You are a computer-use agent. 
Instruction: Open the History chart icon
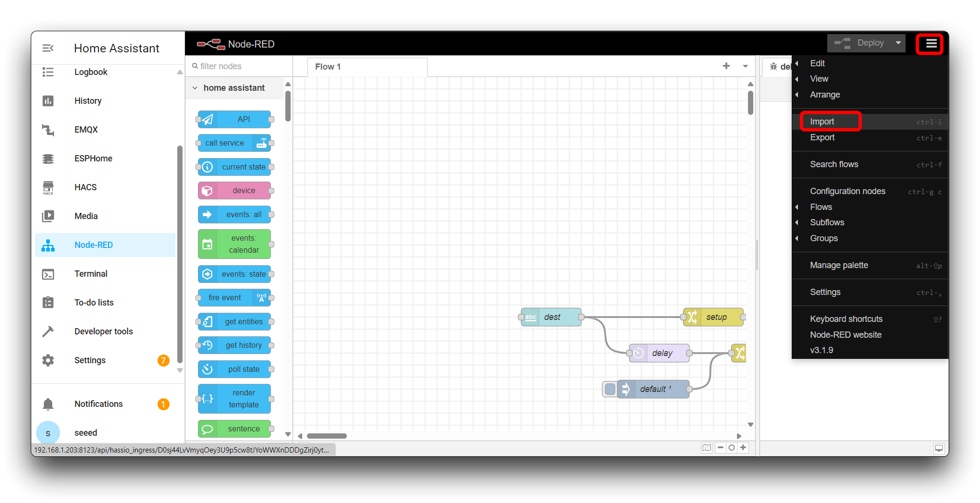(48, 101)
